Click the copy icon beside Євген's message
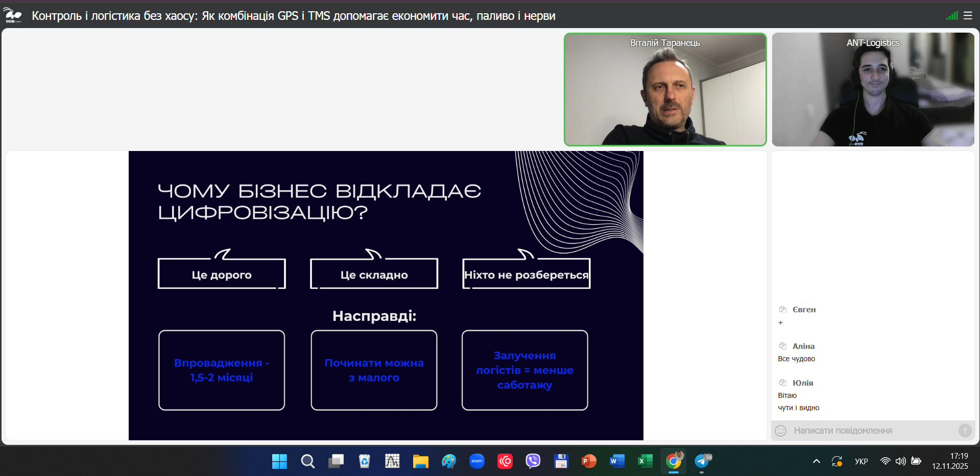Screen dimensions: 980x476 tap(782, 309)
